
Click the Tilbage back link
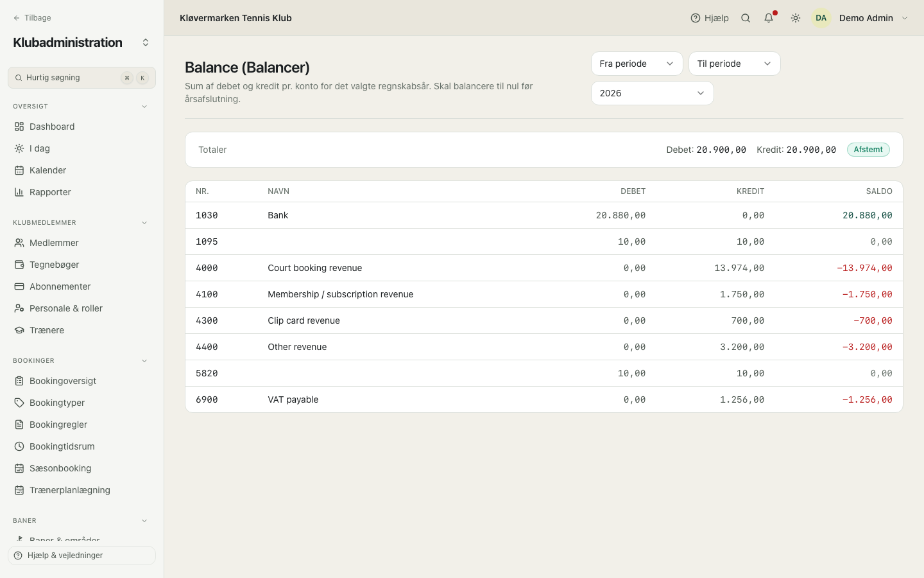pos(32,18)
